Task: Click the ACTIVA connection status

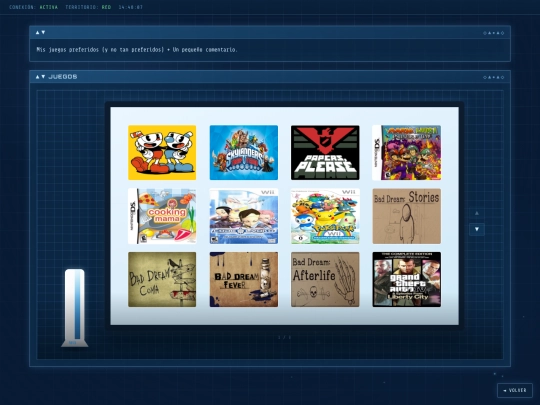Action: pyautogui.click(x=49, y=7)
